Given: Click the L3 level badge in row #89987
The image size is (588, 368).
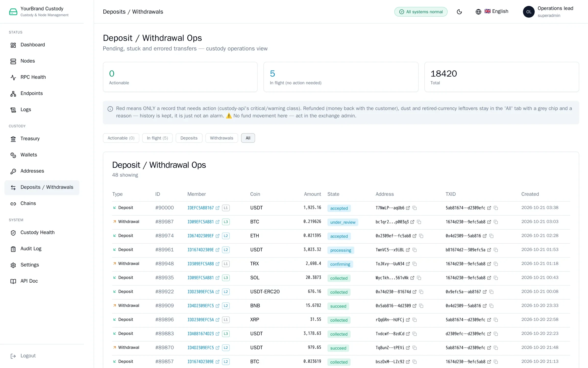Looking at the screenshot, I should pos(226,222).
